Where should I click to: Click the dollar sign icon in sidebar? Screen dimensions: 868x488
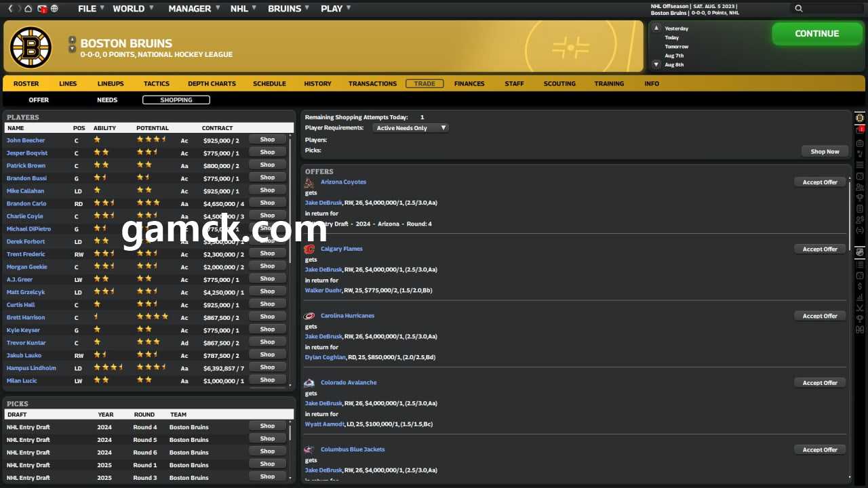click(x=859, y=286)
